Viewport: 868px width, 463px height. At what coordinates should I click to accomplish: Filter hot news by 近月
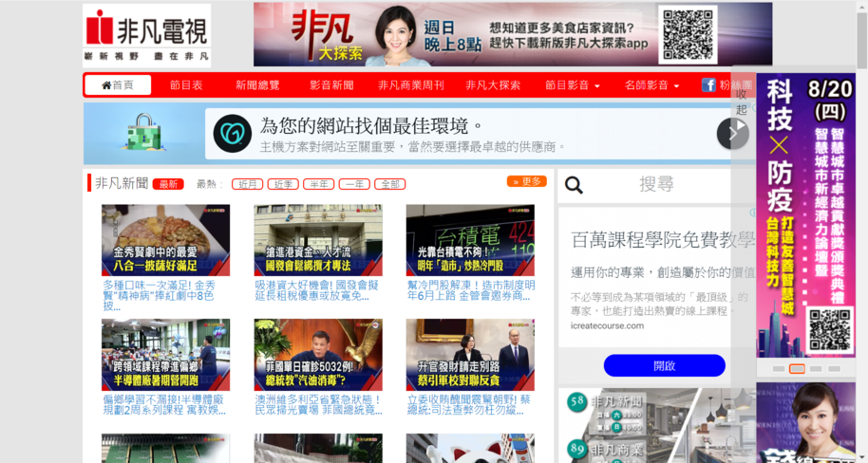(x=248, y=184)
